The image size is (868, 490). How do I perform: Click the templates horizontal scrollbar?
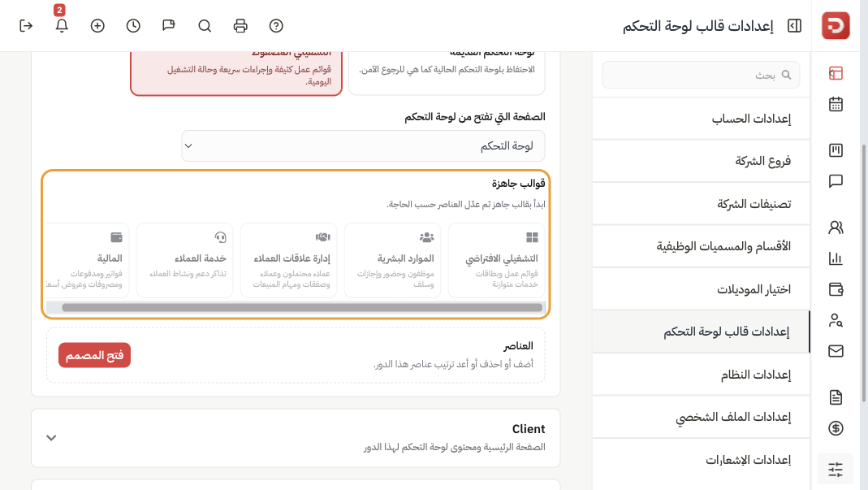[302, 308]
